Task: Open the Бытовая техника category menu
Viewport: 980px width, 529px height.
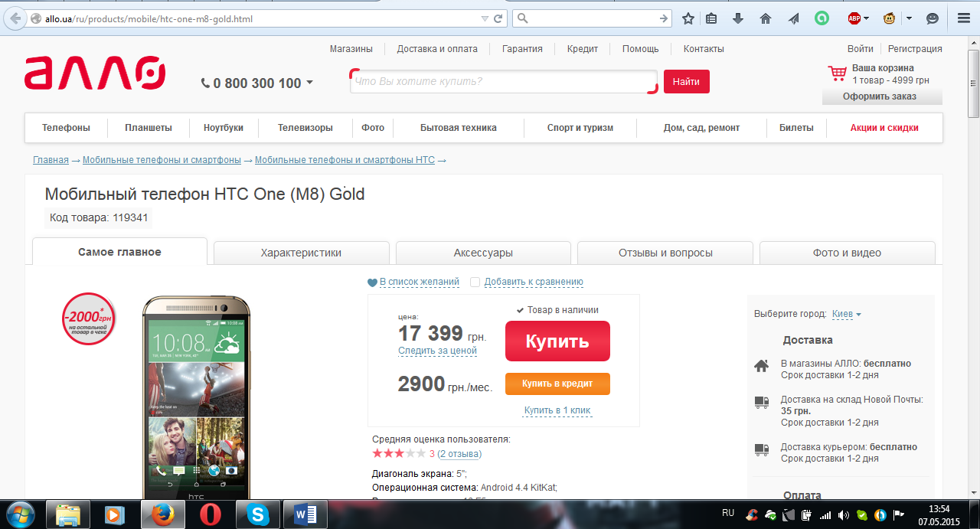Action: pos(459,128)
